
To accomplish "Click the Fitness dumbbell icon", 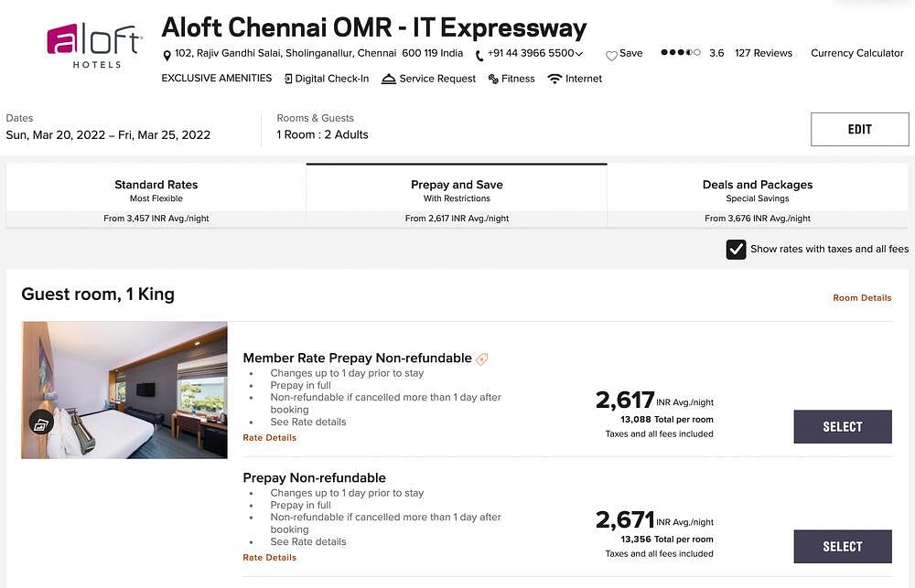I will pyautogui.click(x=493, y=79).
